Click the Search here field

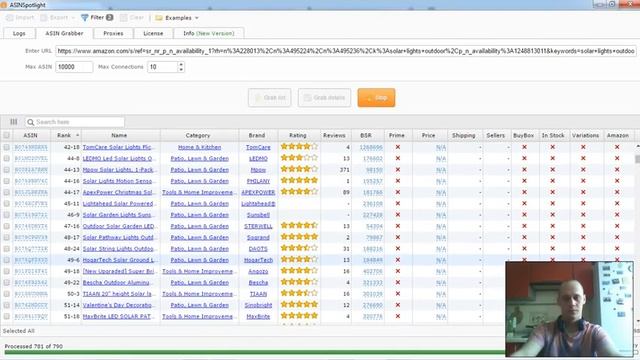tap(75, 122)
